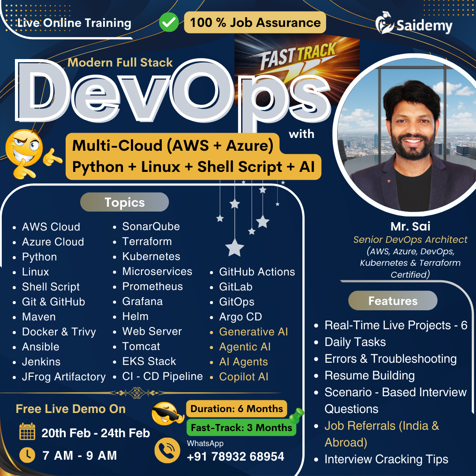Click the Saidemy logo icon
The image size is (476, 476).
tap(384, 23)
